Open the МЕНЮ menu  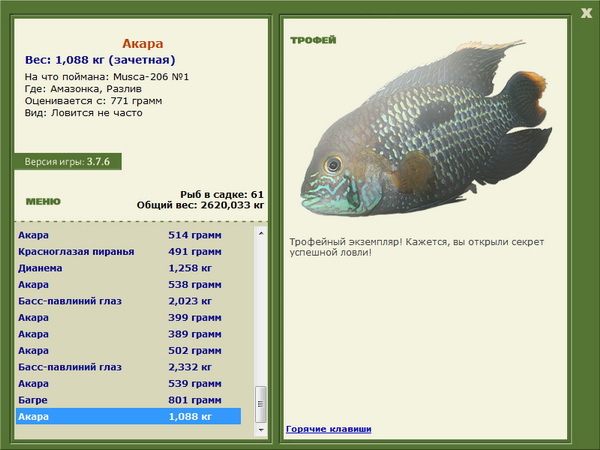tap(43, 202)
